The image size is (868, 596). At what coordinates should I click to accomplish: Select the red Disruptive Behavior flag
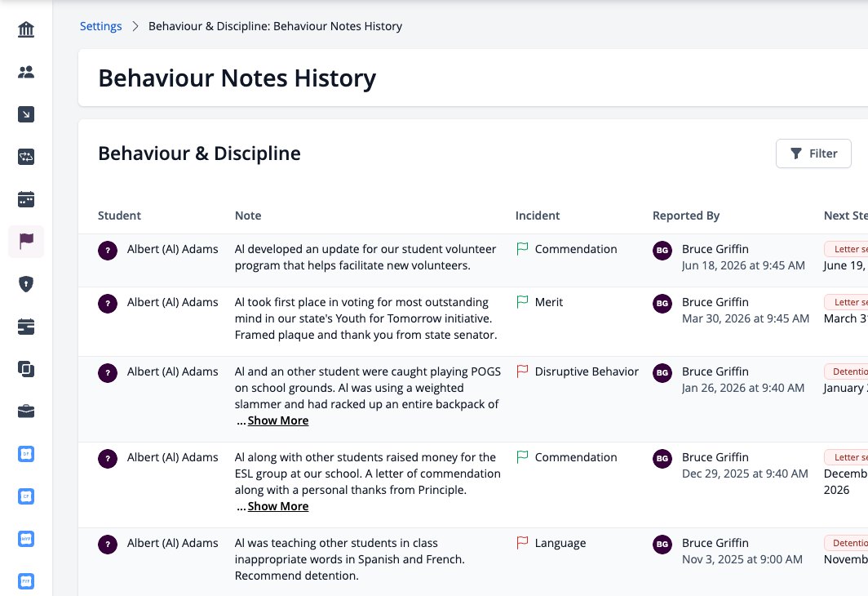tap(522, 371)
